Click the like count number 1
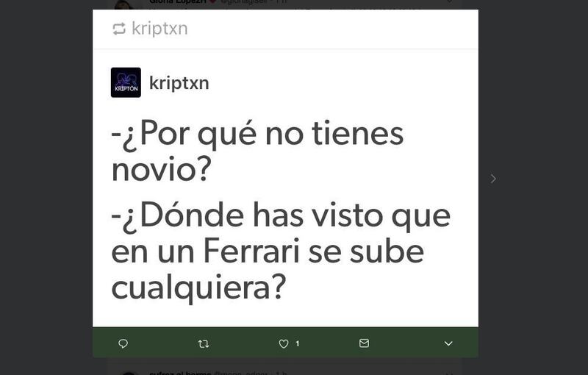The width and height of the screenshot is (588, 375). point(298,343)
